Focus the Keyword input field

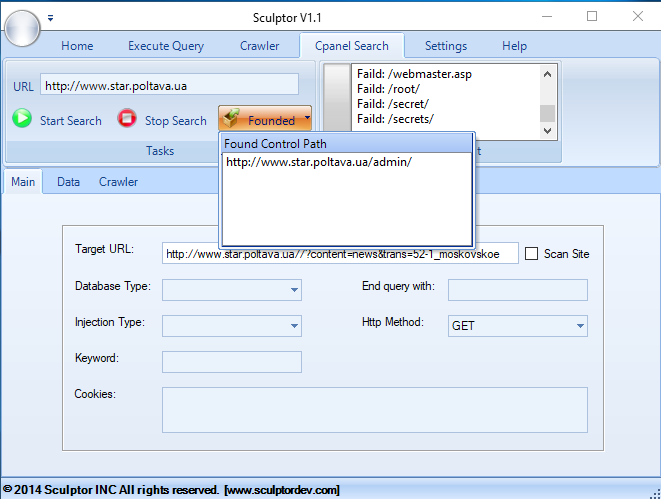[x=231, y=362]
